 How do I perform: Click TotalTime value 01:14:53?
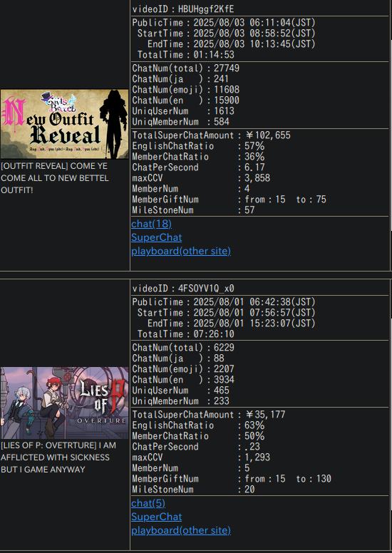click(x=214, y=55)
